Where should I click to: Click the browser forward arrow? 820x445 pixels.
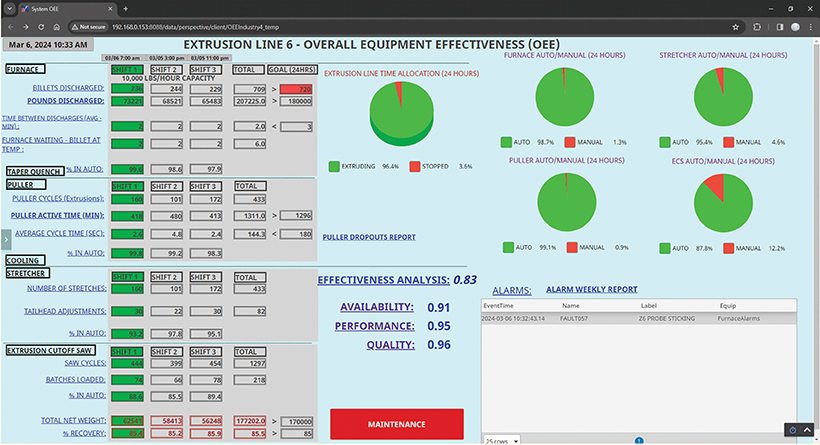[26, 27]
